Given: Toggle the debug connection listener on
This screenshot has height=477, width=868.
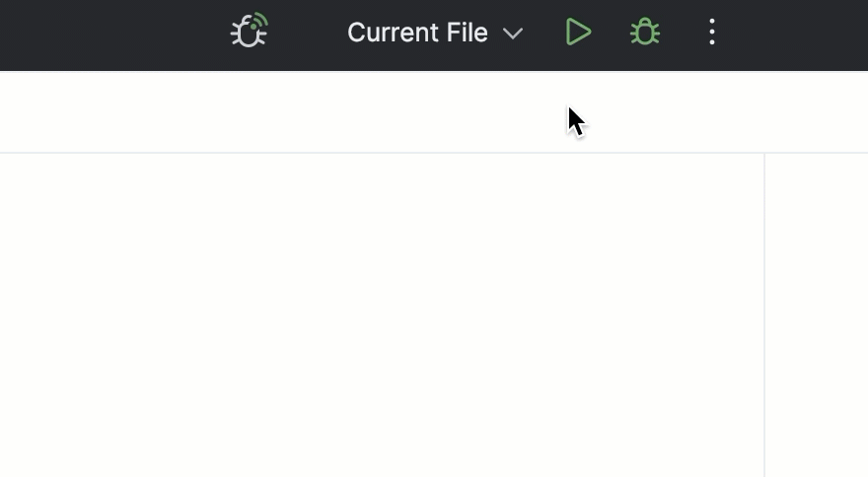Looking at the screenshot, I should pyautogui.click(x=250, y=31).
